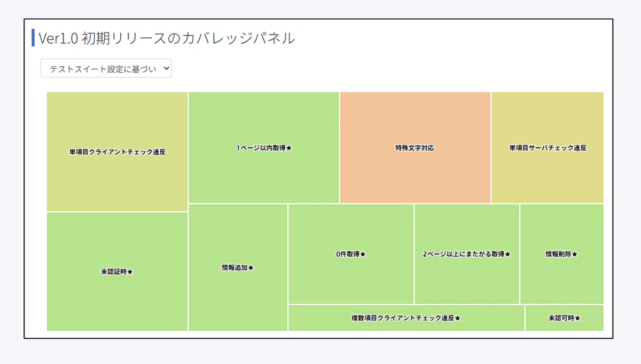Click the star beside 1ページ以内取得
Screen dimensions: 641x364
point(289,148)
